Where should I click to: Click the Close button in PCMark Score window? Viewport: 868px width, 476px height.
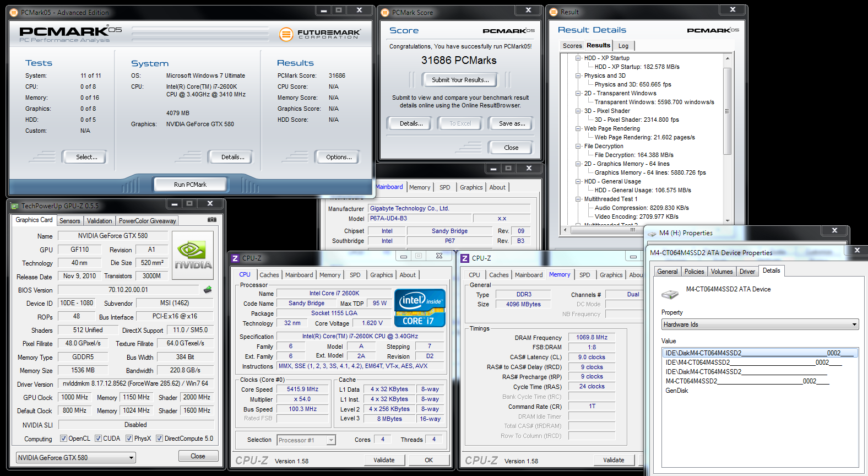click(511, 148)
